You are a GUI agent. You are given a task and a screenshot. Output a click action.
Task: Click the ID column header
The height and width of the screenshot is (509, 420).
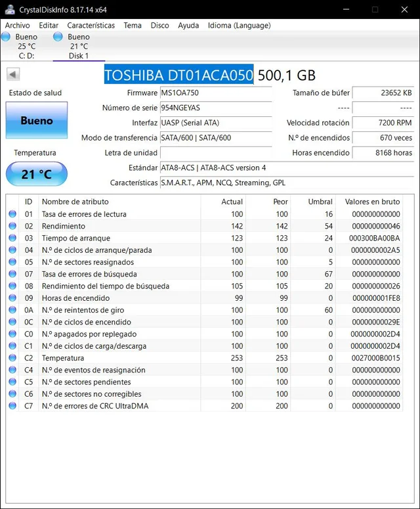click(28, 202)
